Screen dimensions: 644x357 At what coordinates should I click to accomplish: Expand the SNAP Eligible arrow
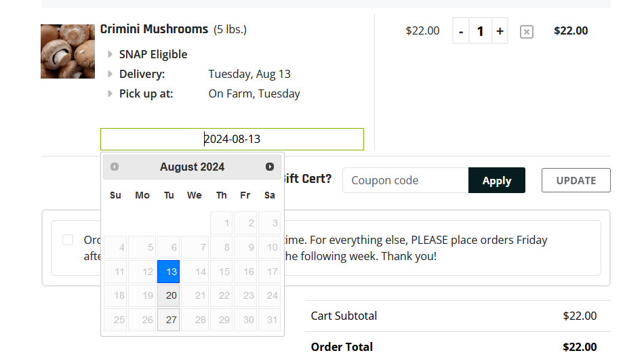pyautogui.click(x=110, y=54)
